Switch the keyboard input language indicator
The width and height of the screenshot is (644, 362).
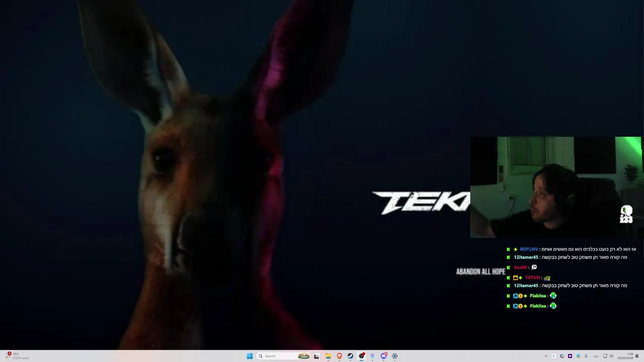coord(596,356)
